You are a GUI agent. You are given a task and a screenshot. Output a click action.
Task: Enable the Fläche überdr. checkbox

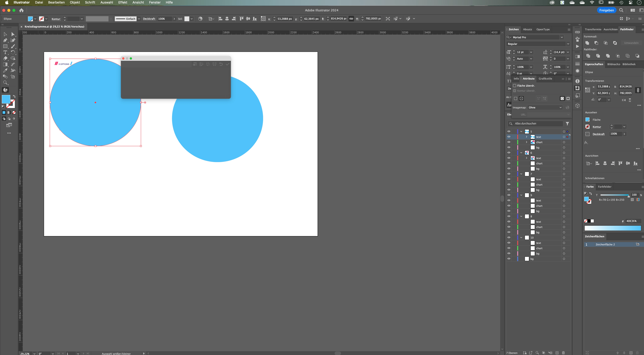coord(515,86)
